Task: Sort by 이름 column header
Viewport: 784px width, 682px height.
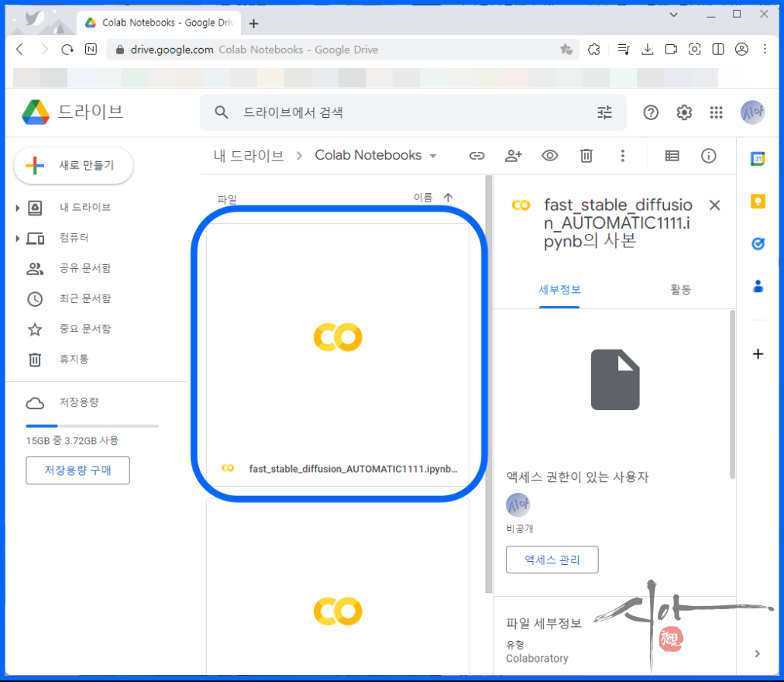Action: (x=422, y=198)
